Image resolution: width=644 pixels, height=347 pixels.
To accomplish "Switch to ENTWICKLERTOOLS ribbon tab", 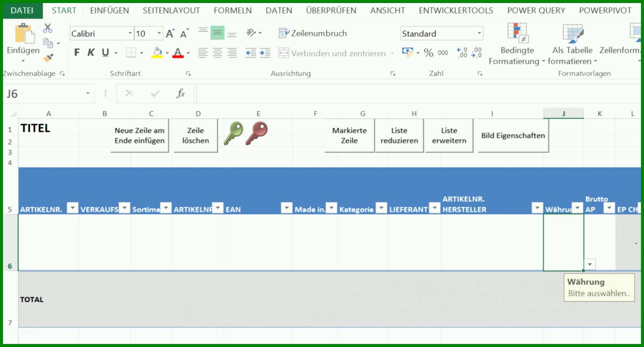I will pyautogui.click(x=455, y=10).
